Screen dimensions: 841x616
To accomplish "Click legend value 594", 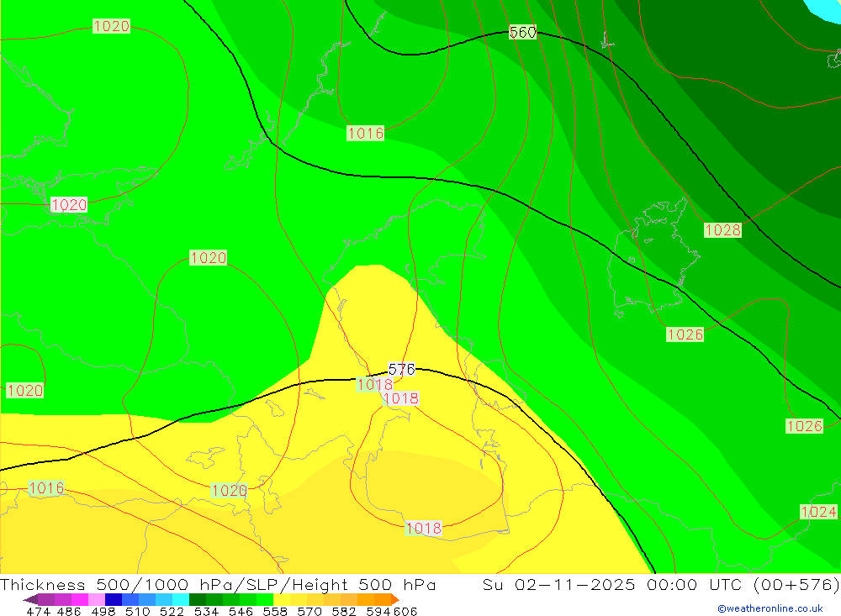I will coord(378,611).
